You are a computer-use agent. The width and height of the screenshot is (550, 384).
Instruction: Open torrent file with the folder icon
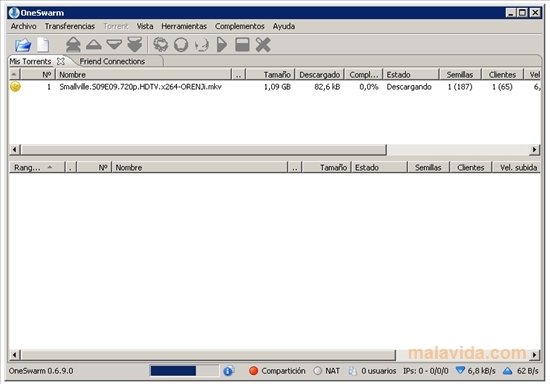23,45
